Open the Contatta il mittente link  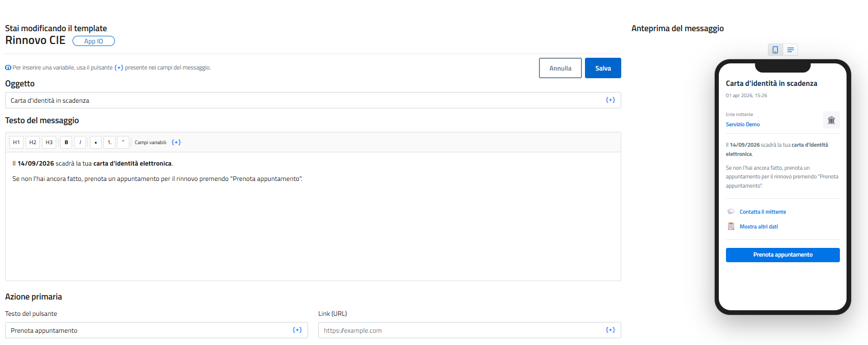(x=762, y=212)
